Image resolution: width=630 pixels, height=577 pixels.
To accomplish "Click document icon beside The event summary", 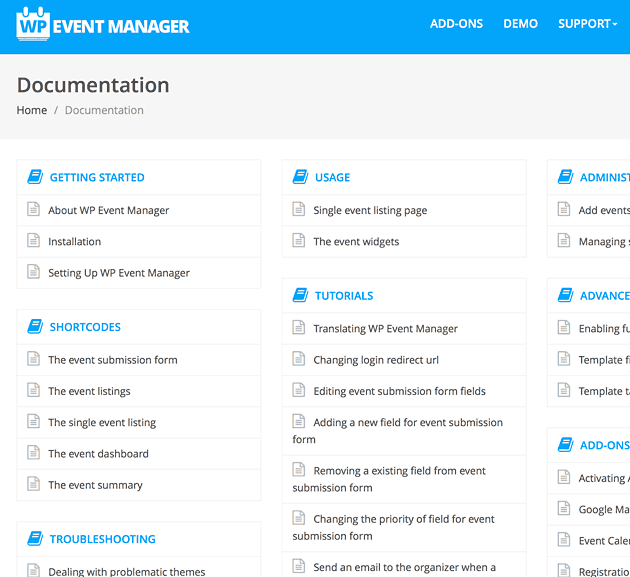I will click(33, 484).
